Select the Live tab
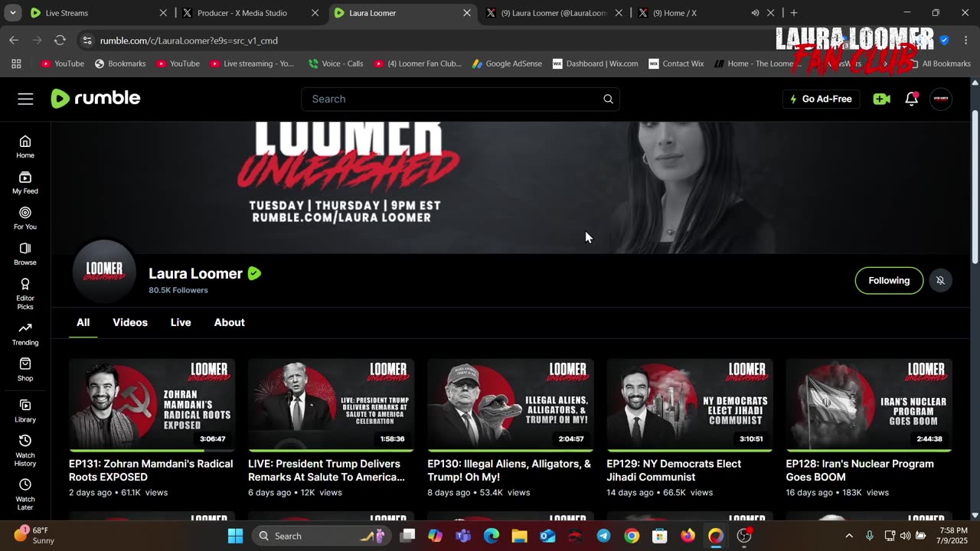The height and width of the screenshot is (551, 980). 181,322
